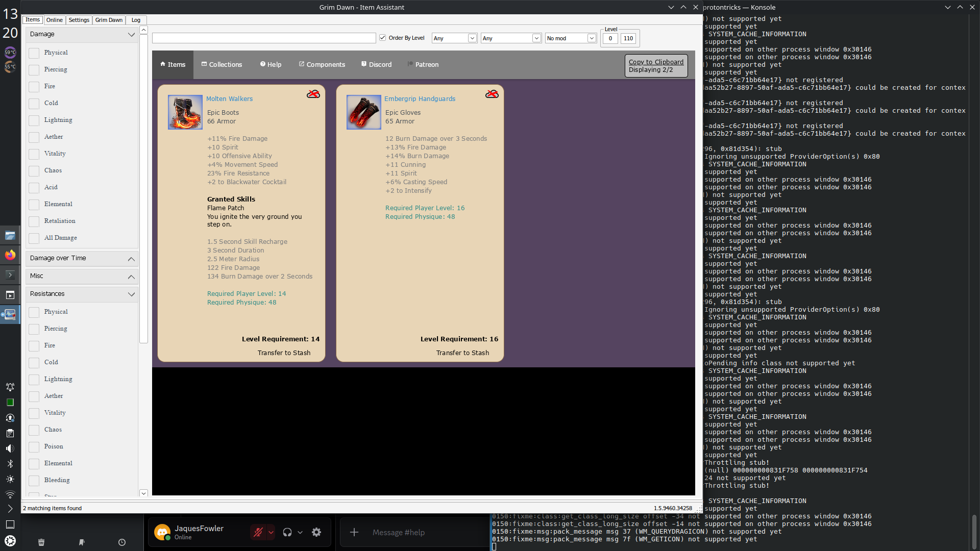Open Discord user settings gear
The height and width of the screenshot is (551, 980).
(316, 532)
